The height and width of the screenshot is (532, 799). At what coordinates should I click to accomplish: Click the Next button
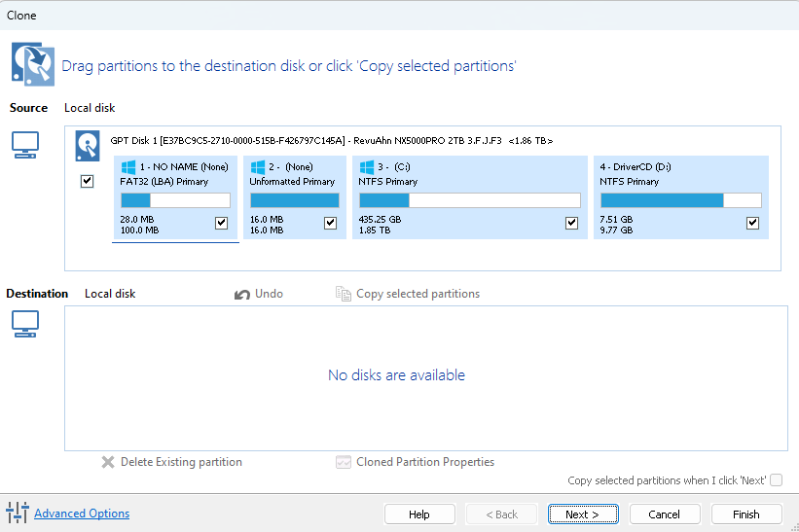(x=583, y=514)
